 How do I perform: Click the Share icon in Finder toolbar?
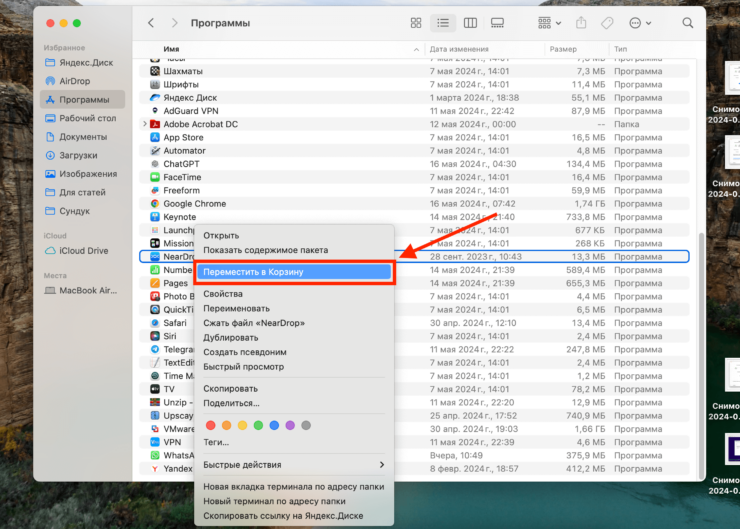582,23
